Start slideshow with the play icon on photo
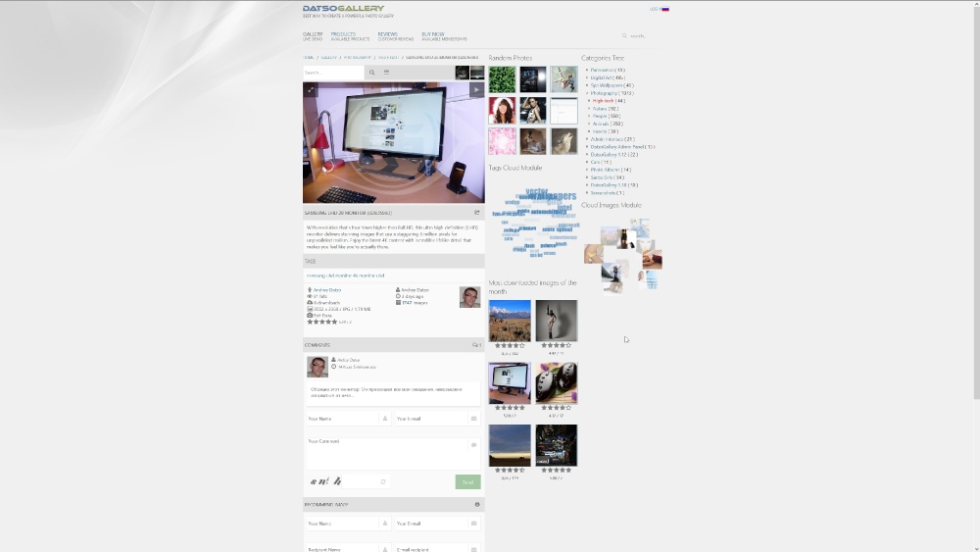The height and width of the screenshot is (552, 980). 476,89
